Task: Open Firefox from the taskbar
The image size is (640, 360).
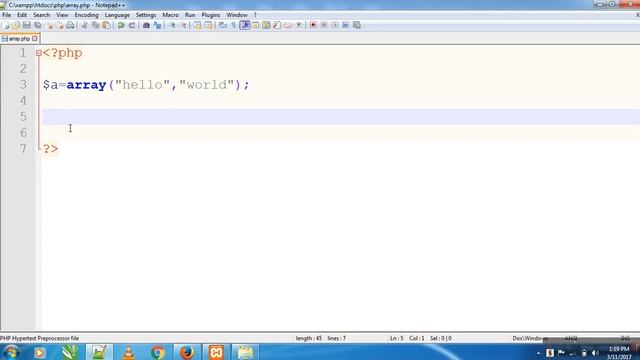Action: click(x=187, y=352)
